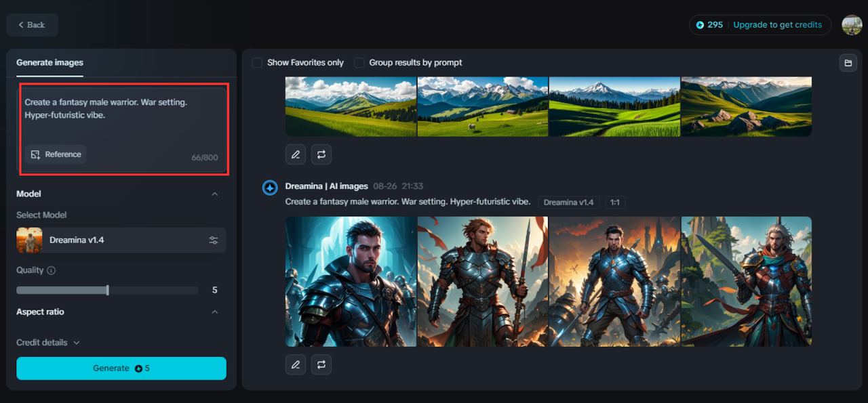The width and height of the screenshot is (868, 403).
Task: Click Upgrade to get credits link
Action: point(777,25)
